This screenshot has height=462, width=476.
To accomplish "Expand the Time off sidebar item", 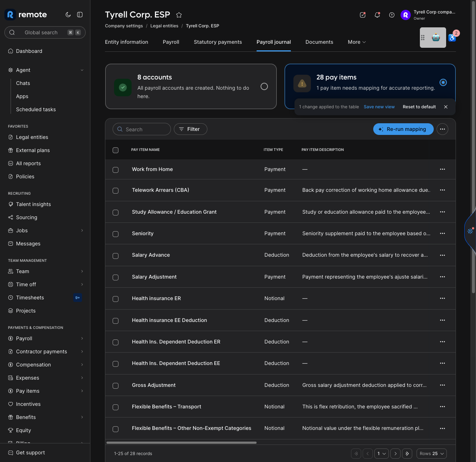I will 82,284.
